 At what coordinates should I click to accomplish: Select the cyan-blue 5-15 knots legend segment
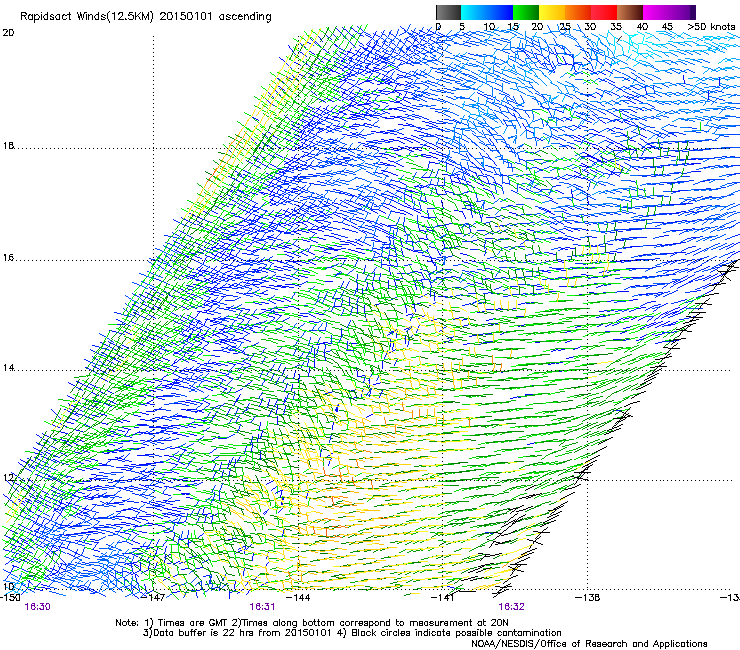pos(487,12)
